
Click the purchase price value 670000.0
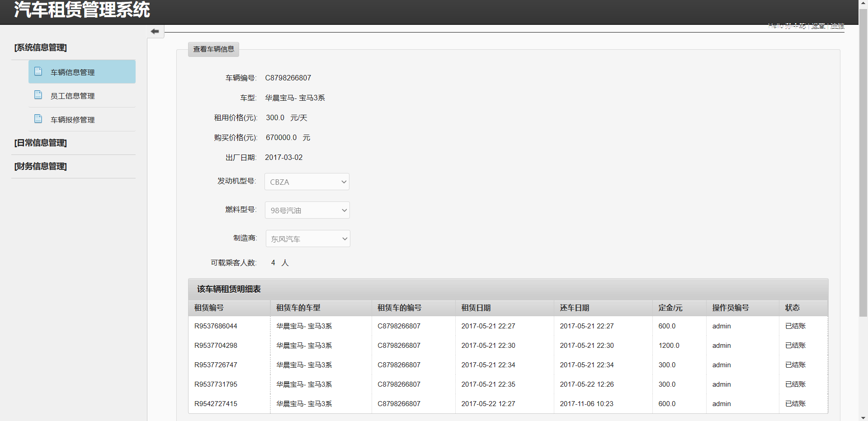pos(281,137)
